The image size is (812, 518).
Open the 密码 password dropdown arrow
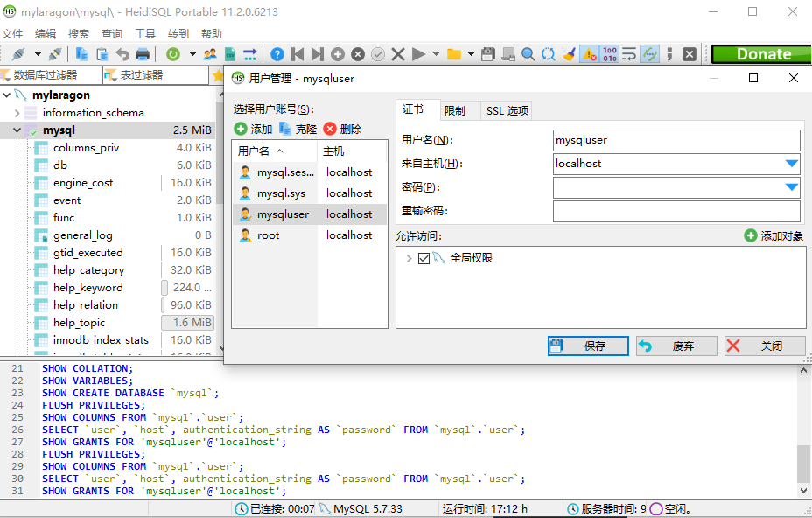pos(791,187)
